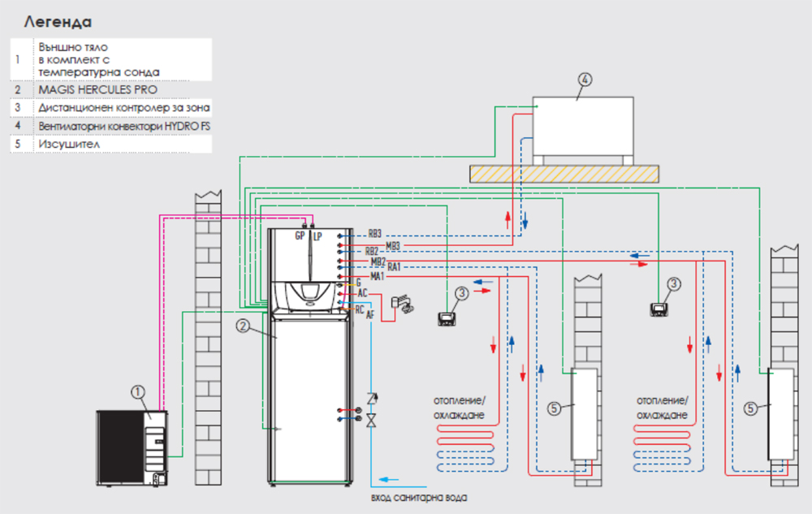Select the AF cold water connection label
This screenshot has height=514, width=812.
(x=369, y=314)
